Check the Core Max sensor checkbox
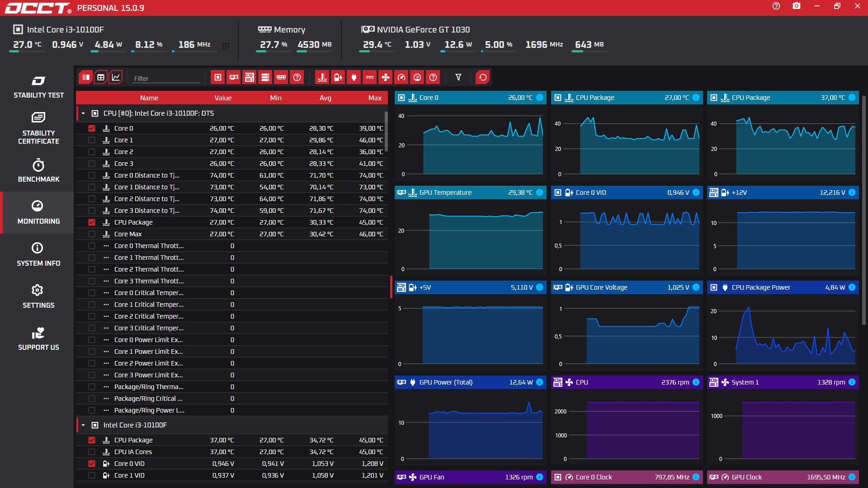This screenshot has height=488, width=868. pos(92,234)
